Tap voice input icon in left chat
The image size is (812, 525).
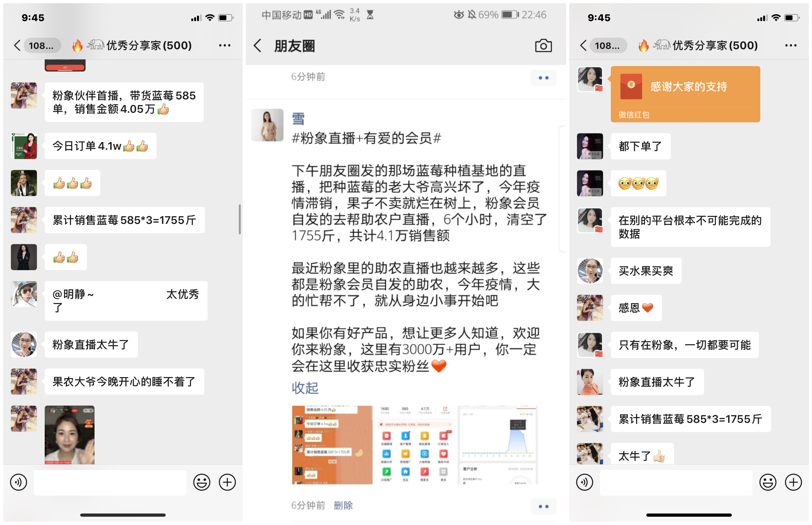(19, 482)
